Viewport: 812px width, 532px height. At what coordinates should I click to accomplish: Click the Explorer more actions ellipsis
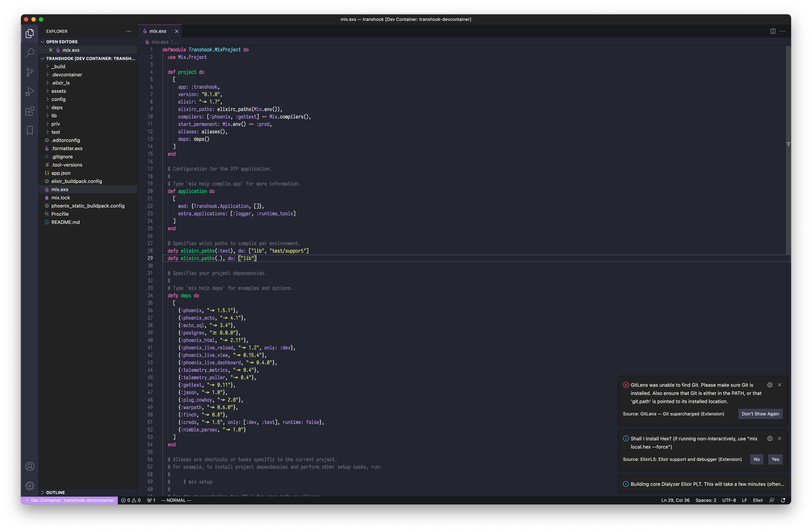129,31
